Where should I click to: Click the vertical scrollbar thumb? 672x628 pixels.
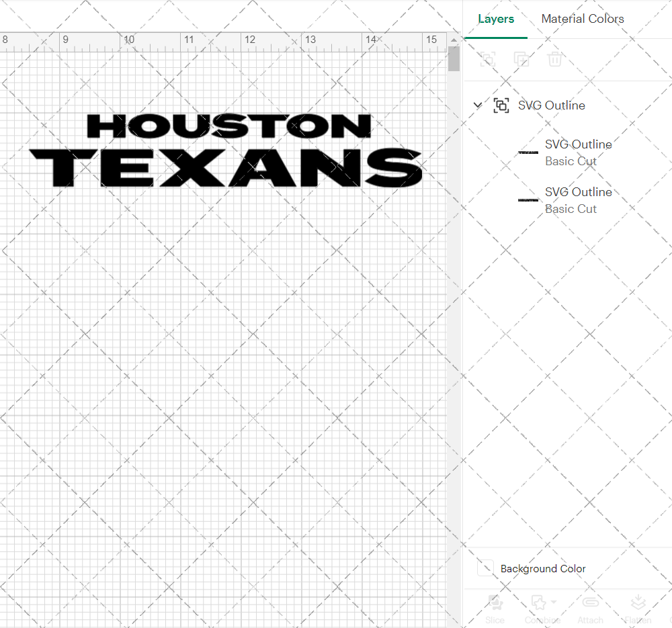click(454, 58)
